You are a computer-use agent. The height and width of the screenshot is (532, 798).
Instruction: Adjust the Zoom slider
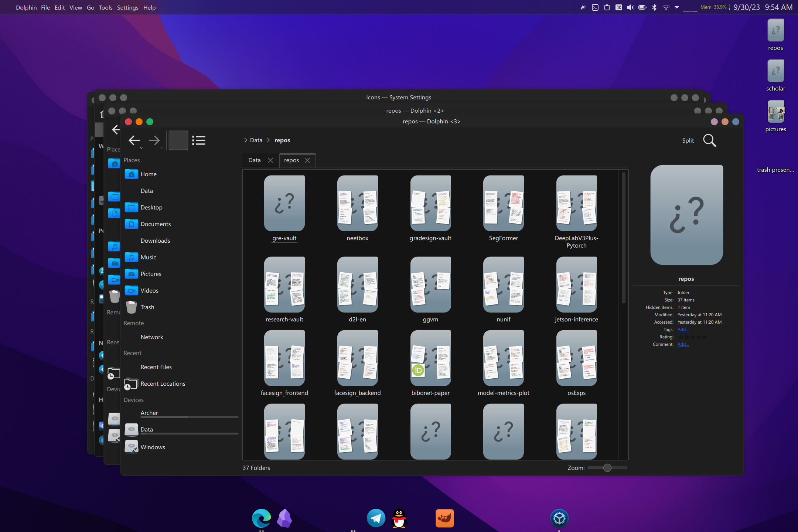point(607,468)
